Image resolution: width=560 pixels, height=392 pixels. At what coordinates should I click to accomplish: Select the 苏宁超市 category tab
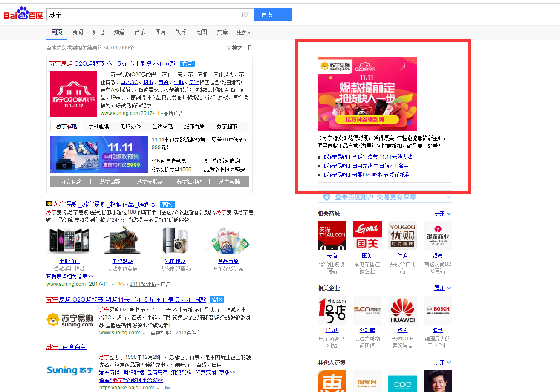point(227,126)
